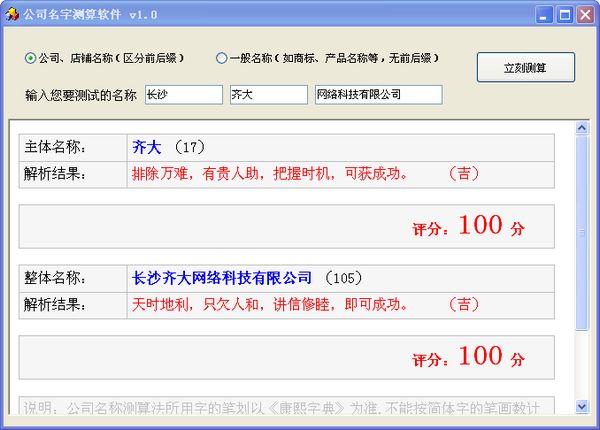This screenshot has height=430, width=600.
Task: Focus the 网络科技有限公司 suffix field
Action: pyautogui.click(x=378, y=94)
